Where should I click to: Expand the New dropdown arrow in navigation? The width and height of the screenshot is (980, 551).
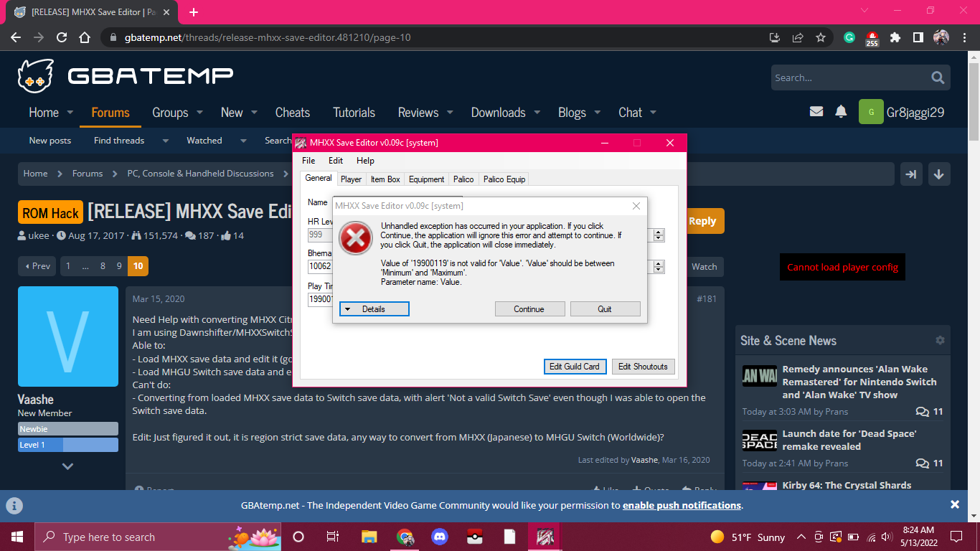255,113
